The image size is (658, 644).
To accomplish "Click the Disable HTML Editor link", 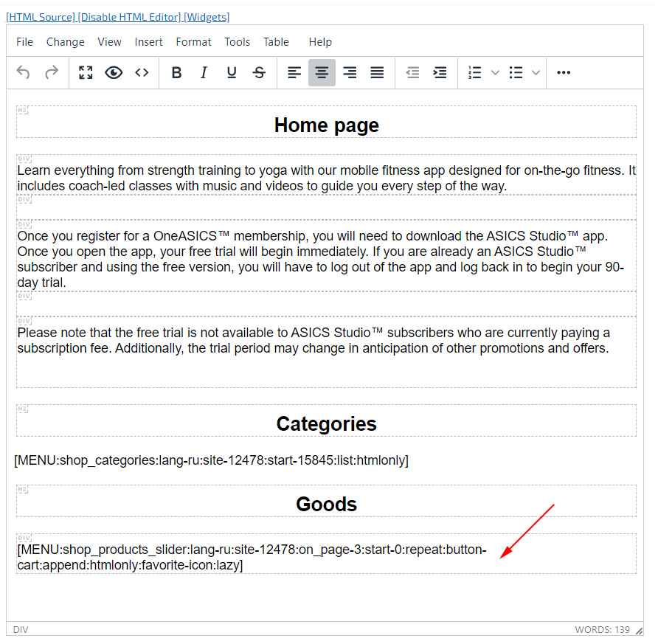I will coord(129,17).
